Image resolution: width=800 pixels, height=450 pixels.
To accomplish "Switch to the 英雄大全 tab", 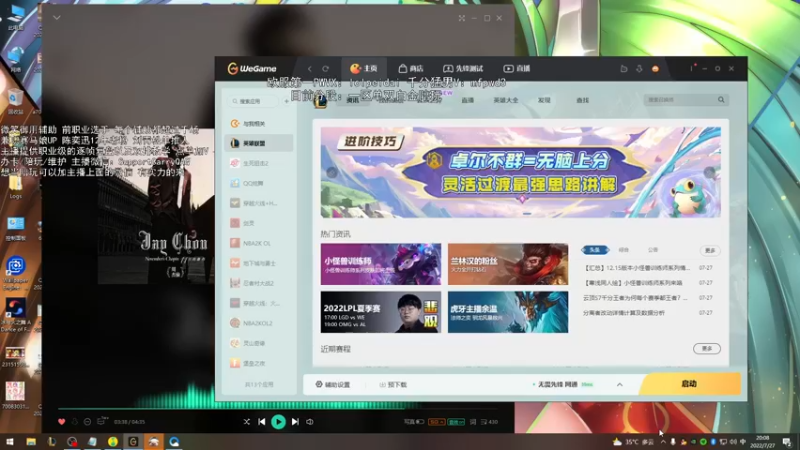I will tap(506, 101).
